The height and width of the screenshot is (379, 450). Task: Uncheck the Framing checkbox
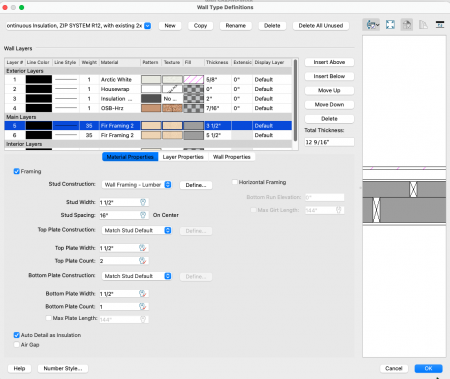pyautogui.click(x=16, y=171)
